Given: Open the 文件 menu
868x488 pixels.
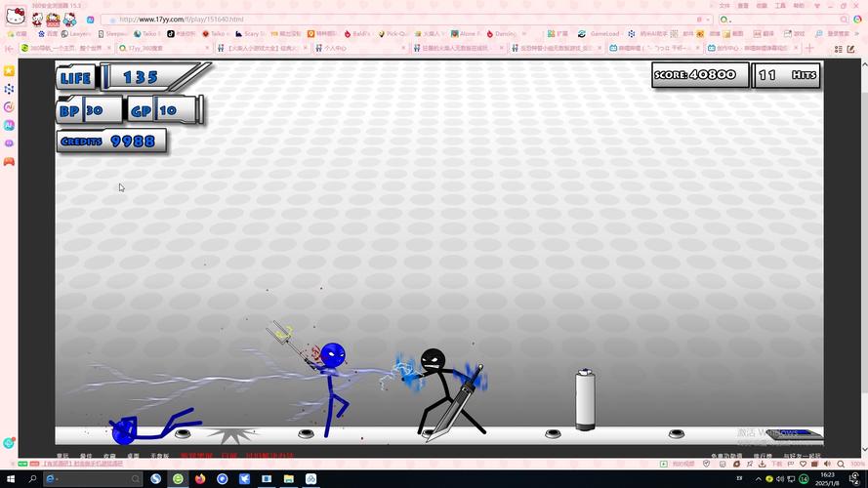Looking at the screenshot, I should click(724, 6).
